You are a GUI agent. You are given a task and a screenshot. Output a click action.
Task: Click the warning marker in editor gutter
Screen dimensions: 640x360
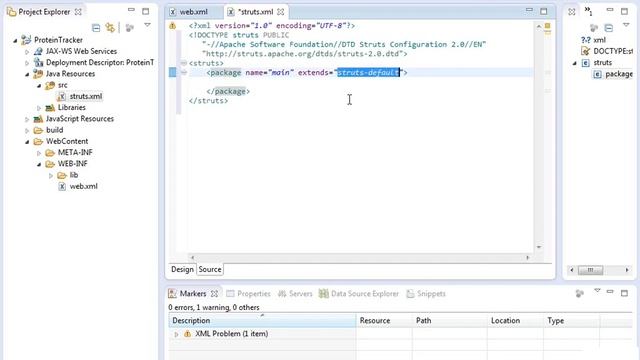[x=173, y=26]
